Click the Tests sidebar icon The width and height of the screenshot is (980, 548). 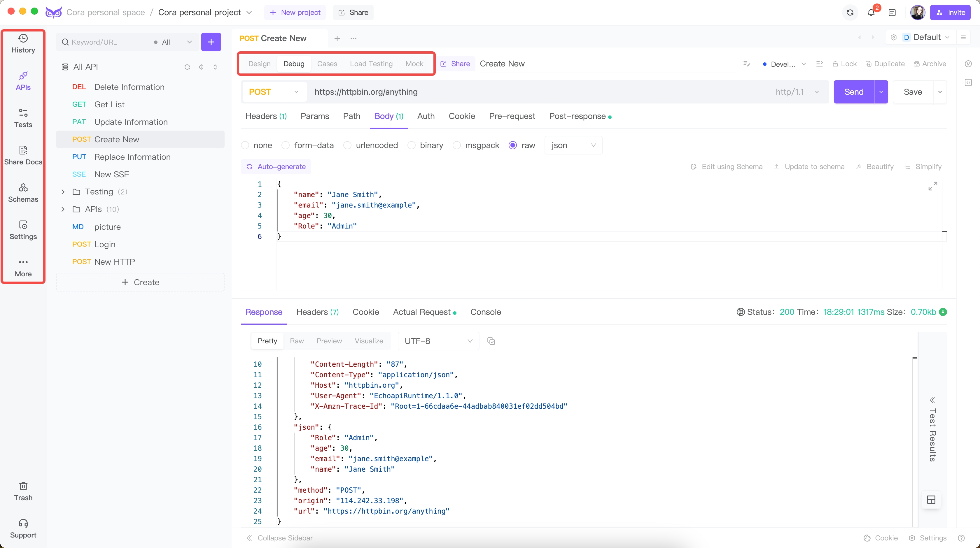[x=23, y=118]
